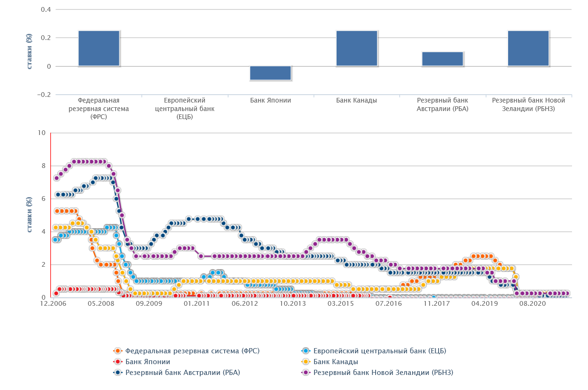The image size is (588, 390).
Task: Click the ЕЦБ category label under bar chart
Action: click(185, 108)
